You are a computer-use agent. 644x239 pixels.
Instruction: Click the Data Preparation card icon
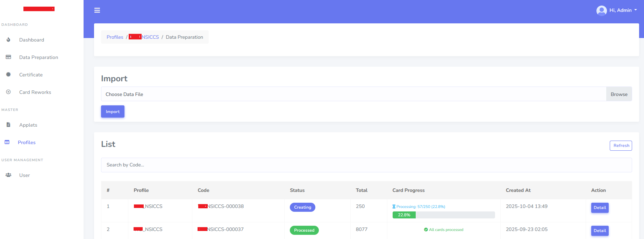[x=8, y=57]
